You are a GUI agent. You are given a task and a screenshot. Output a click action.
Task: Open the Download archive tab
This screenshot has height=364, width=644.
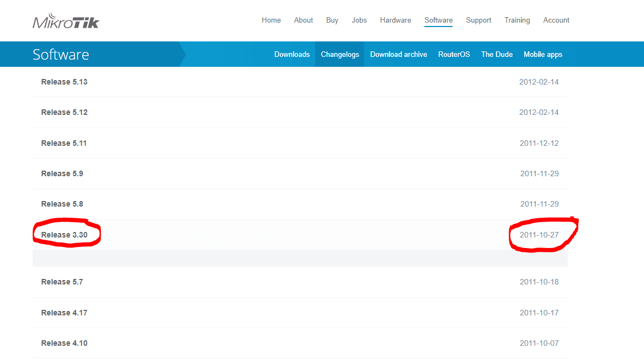click(398, 54)
